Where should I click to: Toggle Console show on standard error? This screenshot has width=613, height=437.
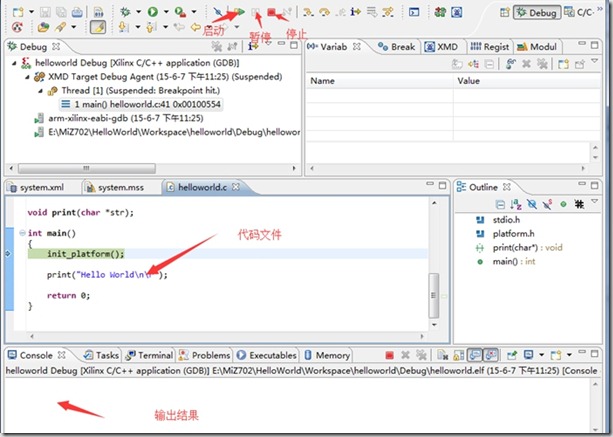point(491,355)
